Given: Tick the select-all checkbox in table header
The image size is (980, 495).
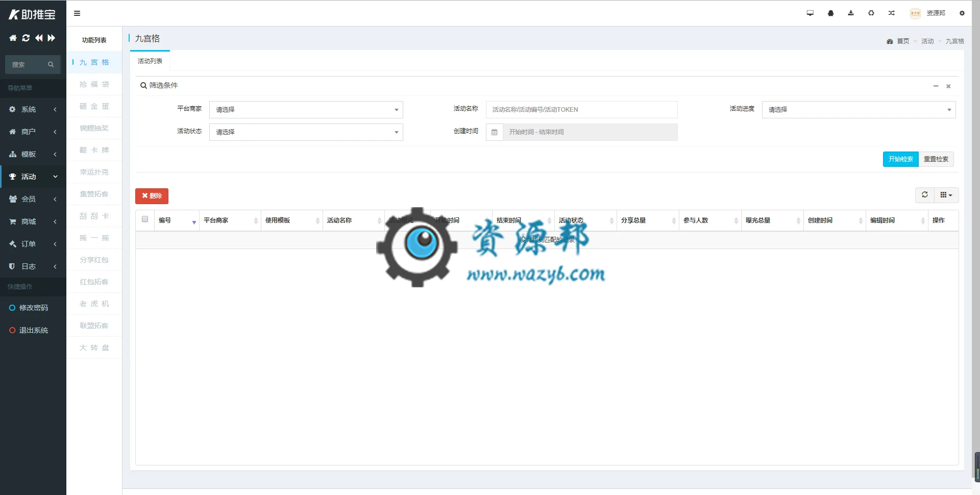Looking at the screenshot, I should pos(145,219).
